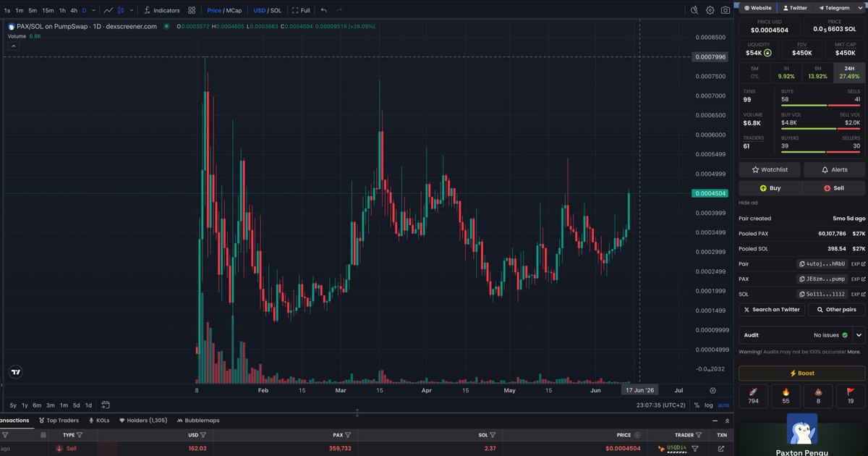Select the 5M stats period
The height and width of the screenshot is (456, 868).
coord(754,72)
